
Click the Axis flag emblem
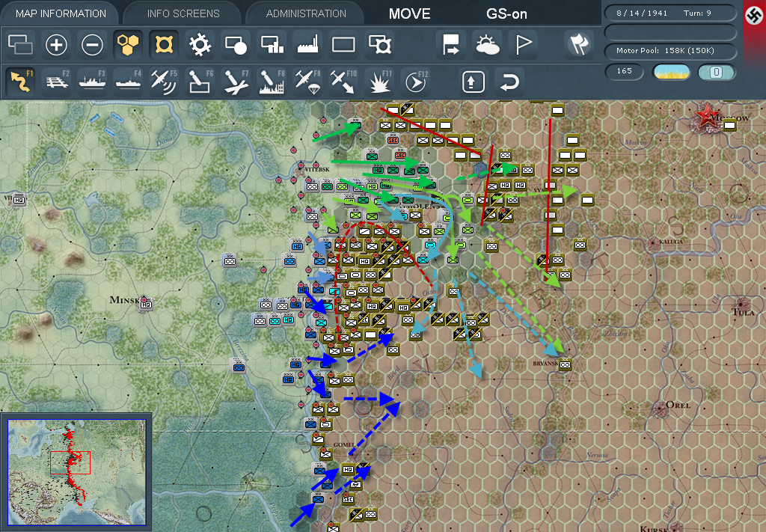point(754,16)
